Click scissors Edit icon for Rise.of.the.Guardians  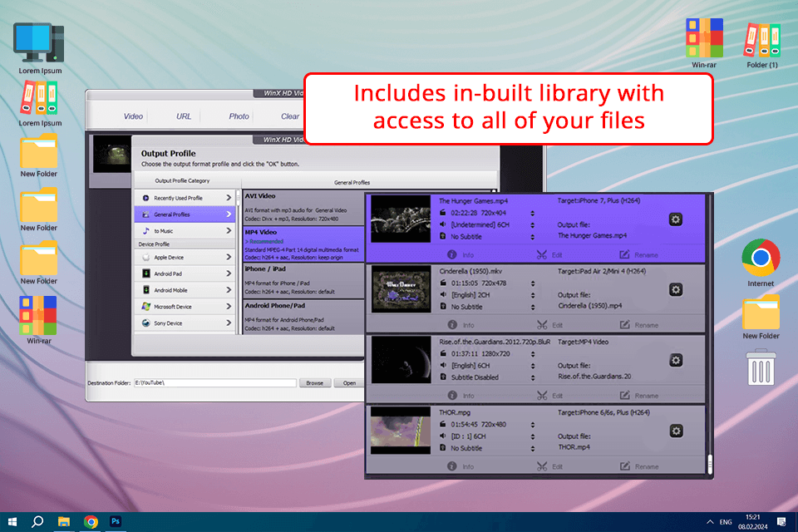click(x=542, y=395)
